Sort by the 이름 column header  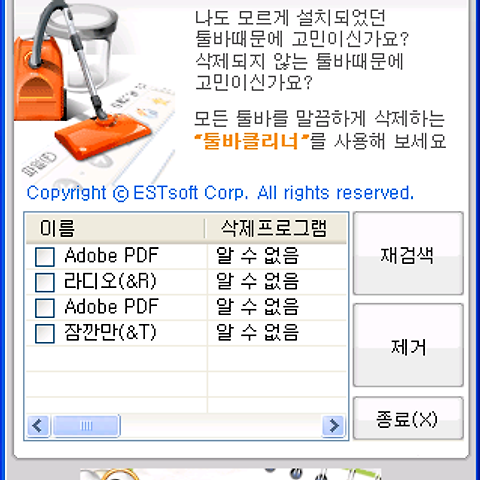pos(115,229)
